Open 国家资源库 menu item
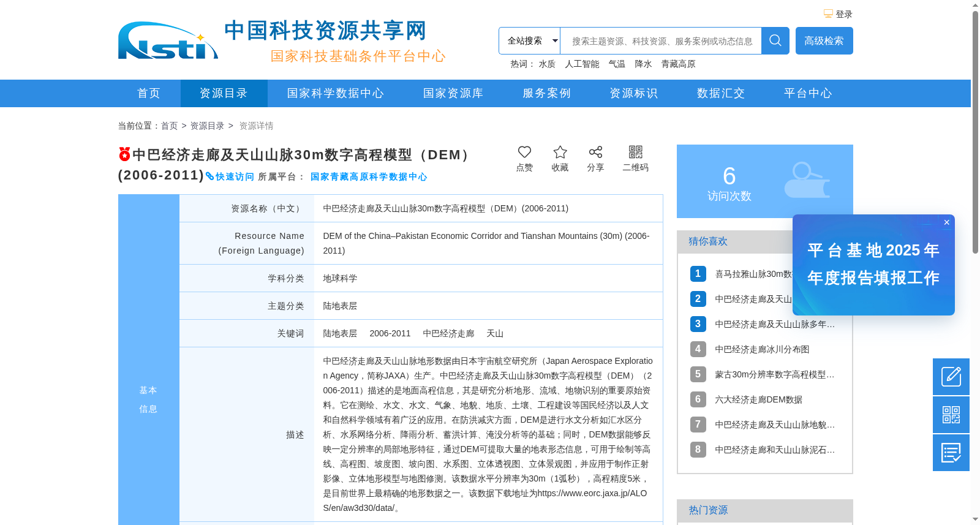 453,93
